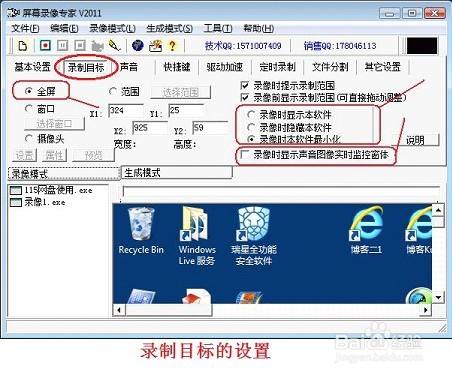Open the 录像模式(L) menu
Viewport: 452px width, 375px height.
[x=112, y=29]
